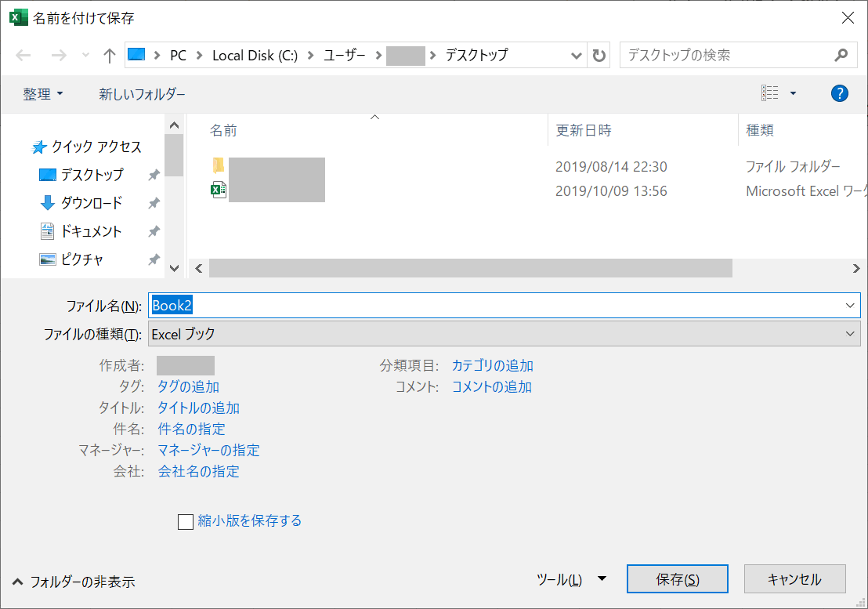
Task: Open Help via the question mark icon
Action: point(839,93)
